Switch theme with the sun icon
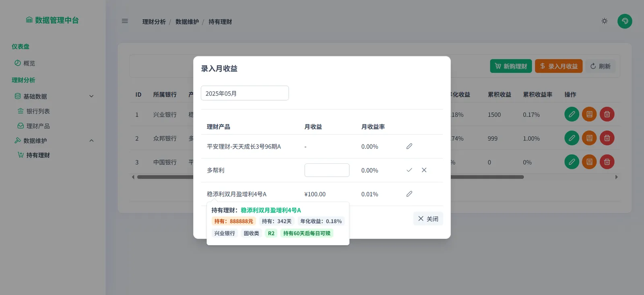644x295 pixels. click(605, 21)
